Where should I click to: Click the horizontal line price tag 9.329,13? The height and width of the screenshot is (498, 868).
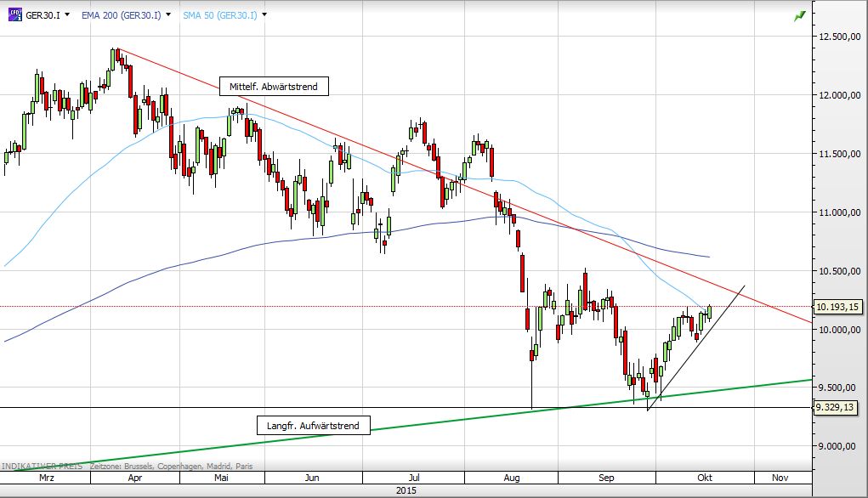[x=836, y=407]
